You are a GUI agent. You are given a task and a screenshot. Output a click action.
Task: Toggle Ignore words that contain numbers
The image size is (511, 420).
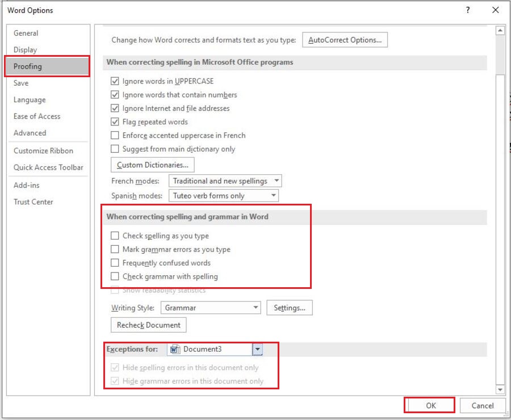115,95
